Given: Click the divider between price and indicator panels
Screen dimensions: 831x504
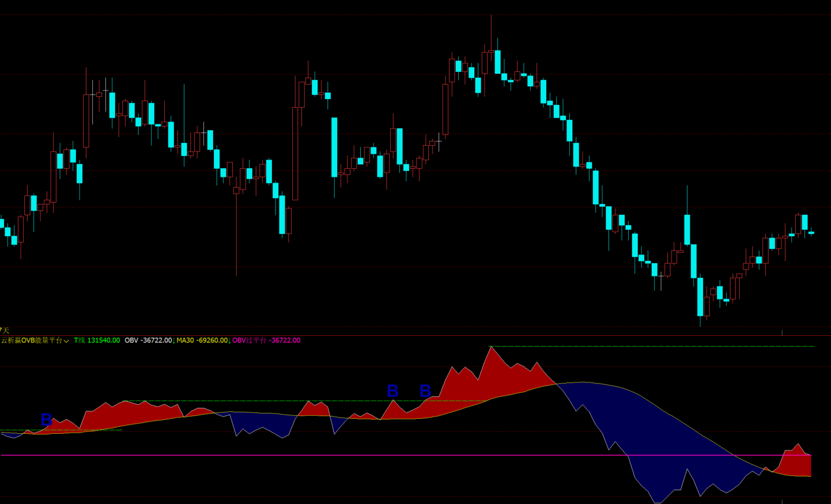Looking at the screenshot, I should [415, 335].
